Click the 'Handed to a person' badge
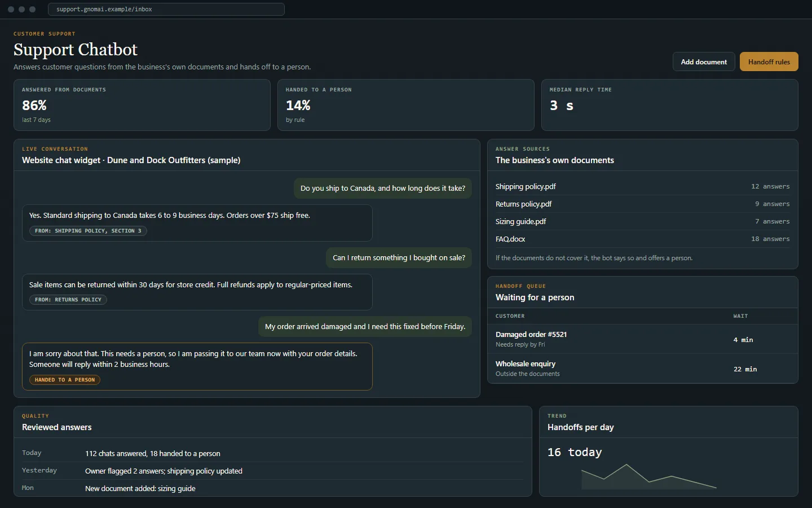Image resolution: width=812 pixels, height=508 pixels. (65, 380)
